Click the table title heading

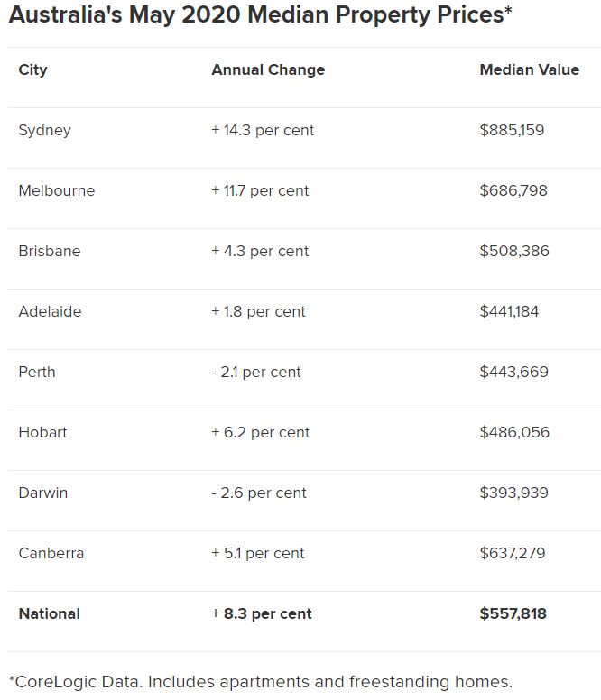260,15
